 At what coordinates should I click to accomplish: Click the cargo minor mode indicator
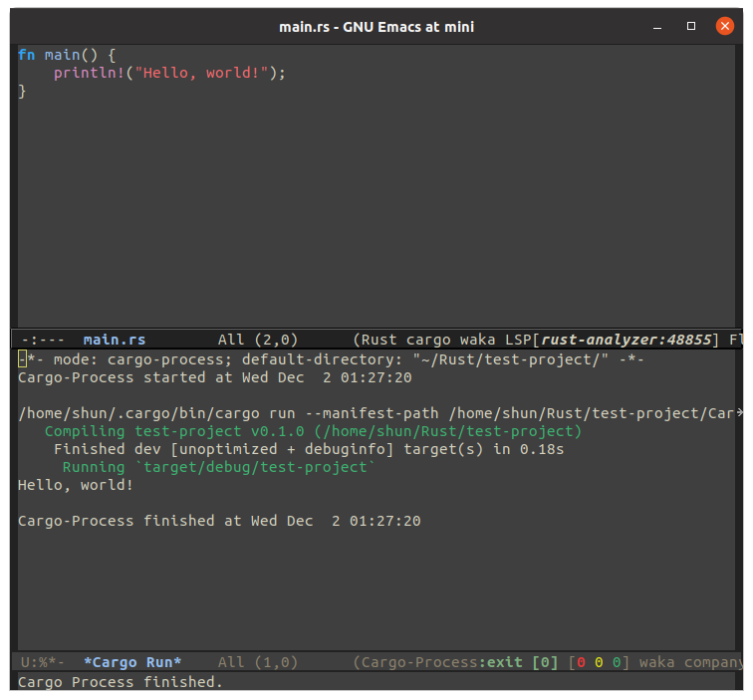[428, 340]
